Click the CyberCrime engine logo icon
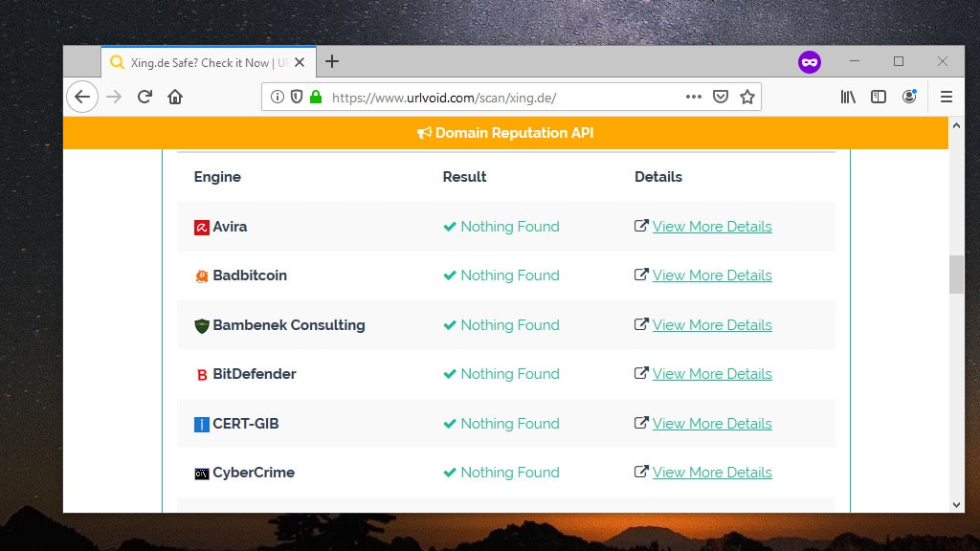This screenshot has height=551, width=980. [x=201, y=474]
